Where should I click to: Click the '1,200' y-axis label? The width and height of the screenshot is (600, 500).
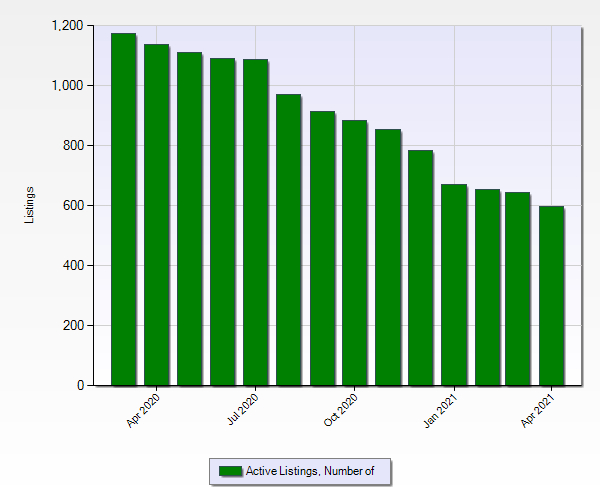(x=67, y=26)
